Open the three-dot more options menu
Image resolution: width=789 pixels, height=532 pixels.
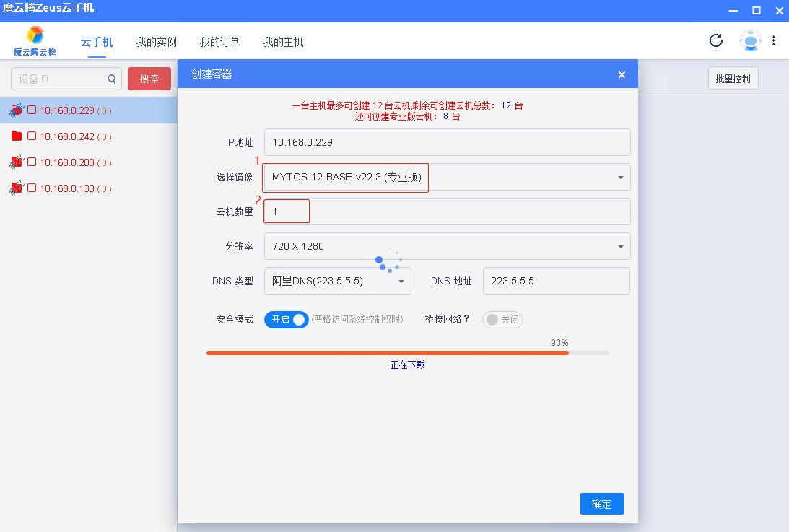(x=774, y=40)
